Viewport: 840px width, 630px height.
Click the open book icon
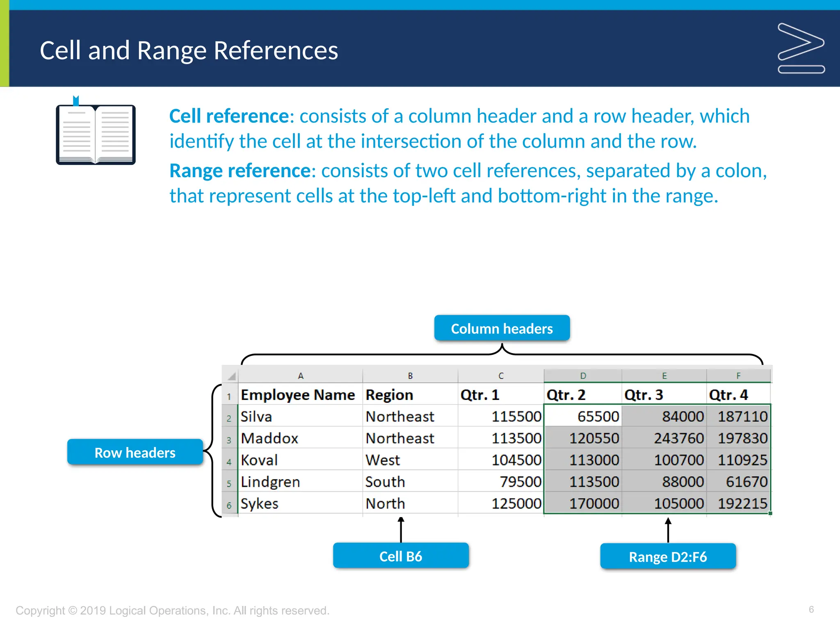click(x=96, y=130)
